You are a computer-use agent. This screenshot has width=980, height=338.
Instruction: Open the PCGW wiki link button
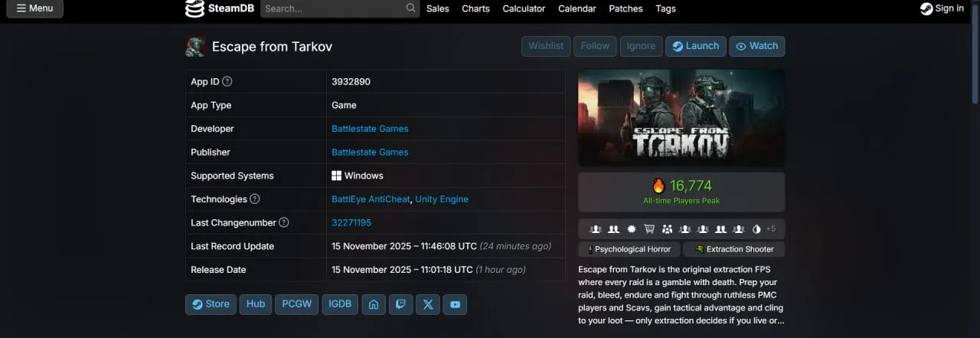click(x=296, y=304)
